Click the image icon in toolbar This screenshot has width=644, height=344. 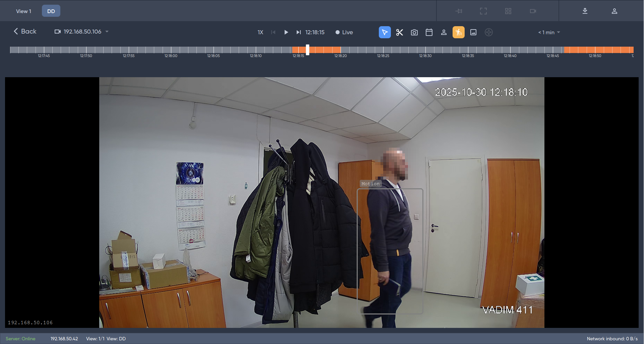tap(473, 32)
